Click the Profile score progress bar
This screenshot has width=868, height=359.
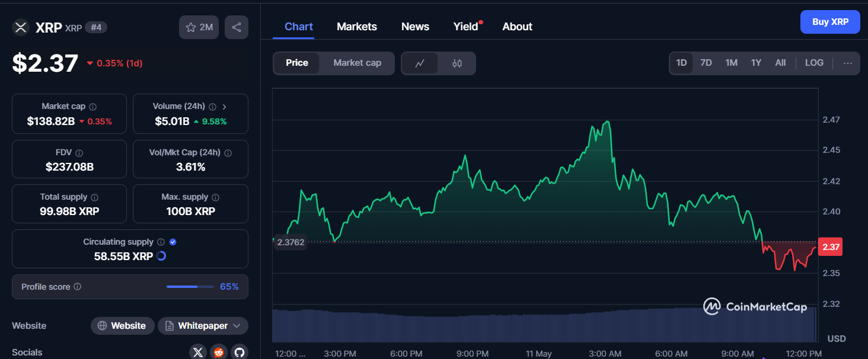[190, 287]
